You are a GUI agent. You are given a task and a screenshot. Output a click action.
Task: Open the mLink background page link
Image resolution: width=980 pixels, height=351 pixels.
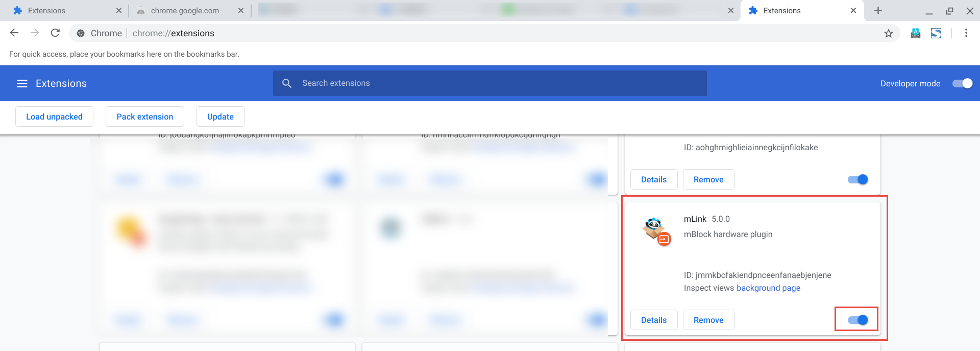click(768, 288)
